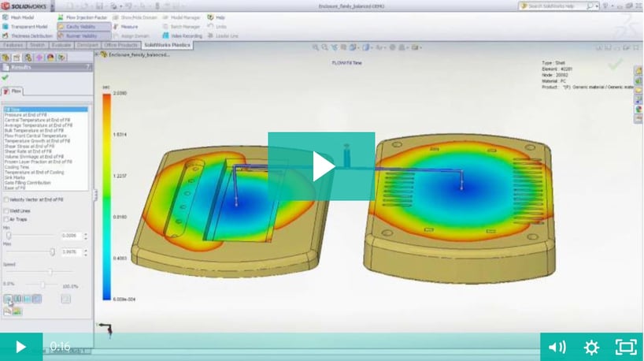Select the Ease of Fill result

(15, 188)
